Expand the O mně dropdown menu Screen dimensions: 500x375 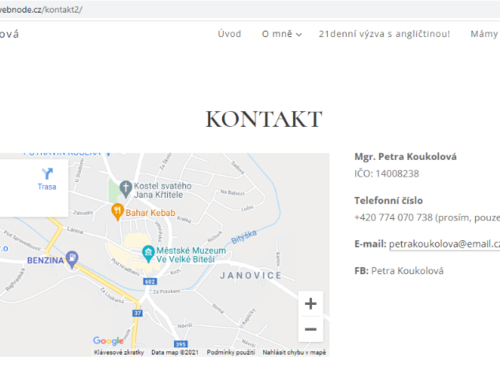(282, 34)
